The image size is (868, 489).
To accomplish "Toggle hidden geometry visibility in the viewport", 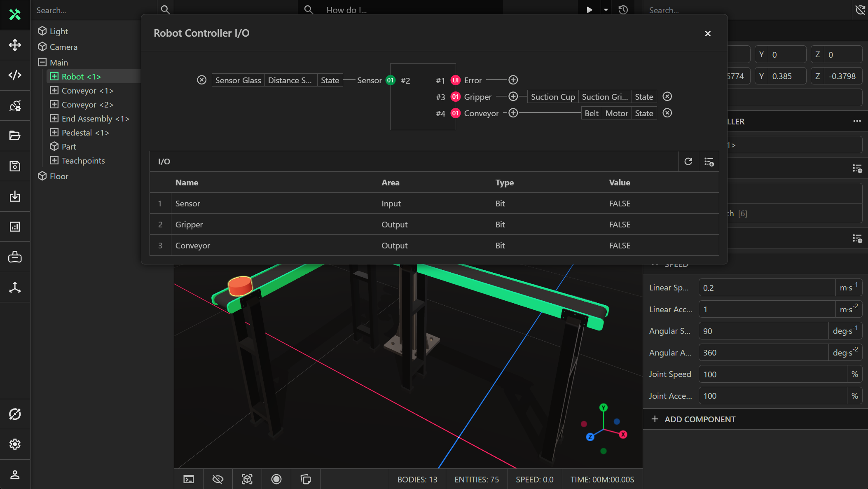I will click(218, 479).
